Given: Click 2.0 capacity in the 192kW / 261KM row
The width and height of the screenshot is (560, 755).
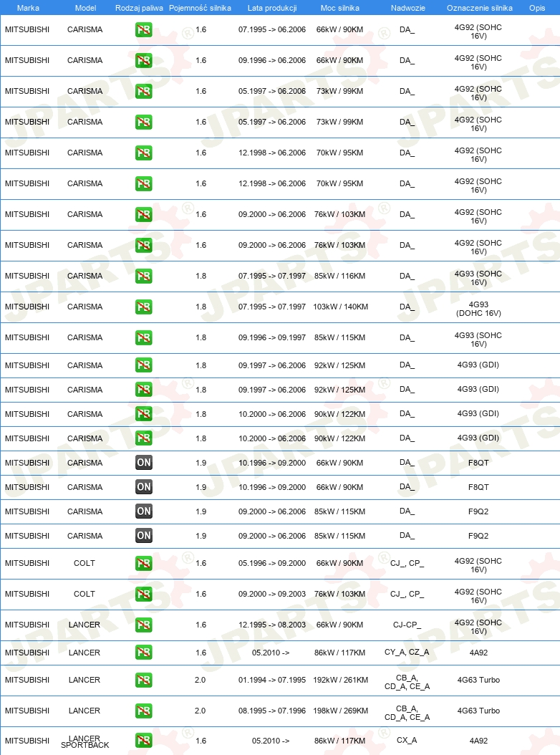Looking at the screenshot, I should (x=201, y=680).
